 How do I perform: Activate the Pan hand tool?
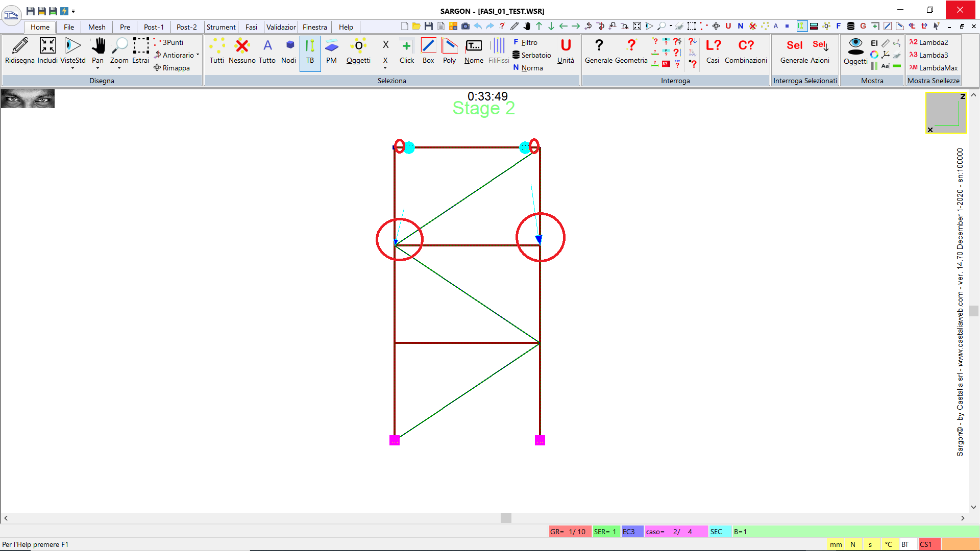coord(97,46)
